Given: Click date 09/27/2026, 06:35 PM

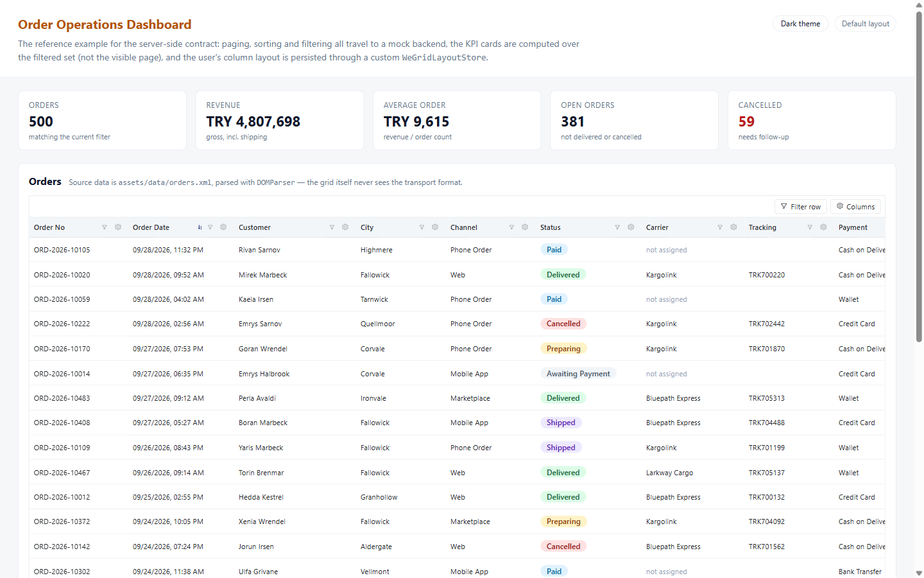Looking at the screenshot, I should click(x=168, y=374).
